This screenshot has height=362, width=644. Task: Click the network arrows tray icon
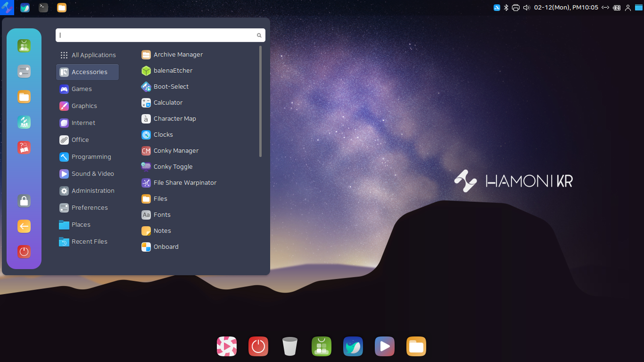click(605, 8)
